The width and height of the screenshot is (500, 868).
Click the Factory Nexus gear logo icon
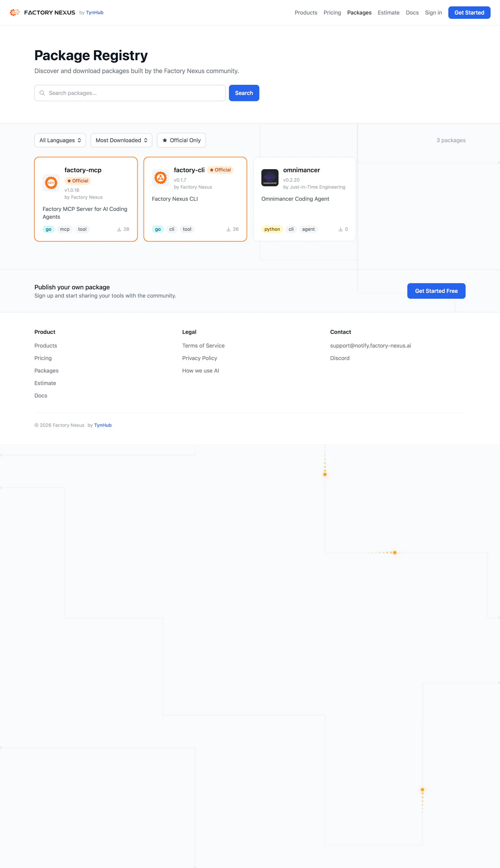pos(15,12)
